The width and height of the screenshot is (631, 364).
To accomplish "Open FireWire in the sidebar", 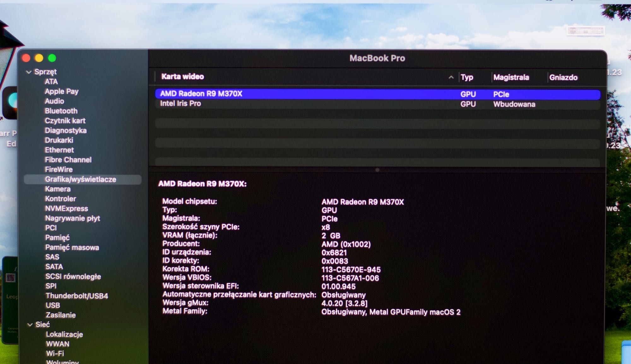I will click(59, 170).
